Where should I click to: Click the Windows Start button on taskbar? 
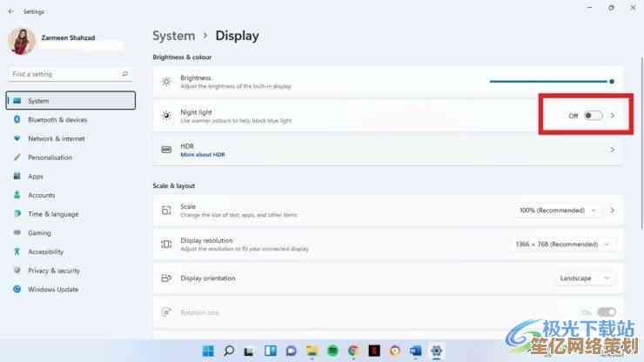(x=208, y=351)
